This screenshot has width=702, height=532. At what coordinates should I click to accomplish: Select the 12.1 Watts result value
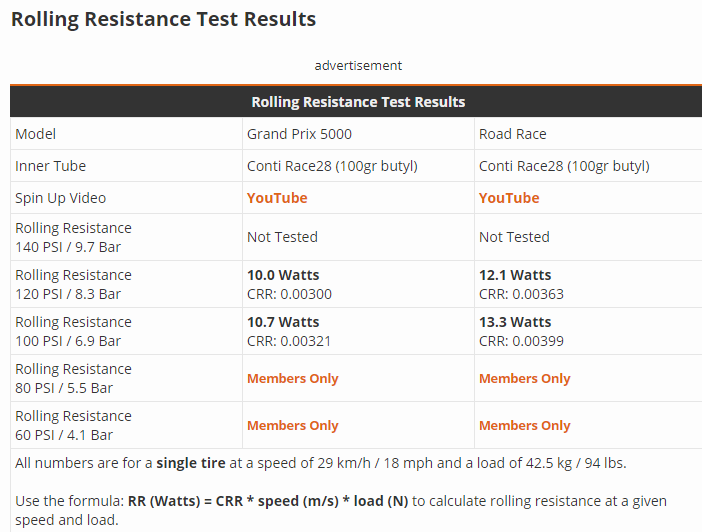[x=515, y=275]
